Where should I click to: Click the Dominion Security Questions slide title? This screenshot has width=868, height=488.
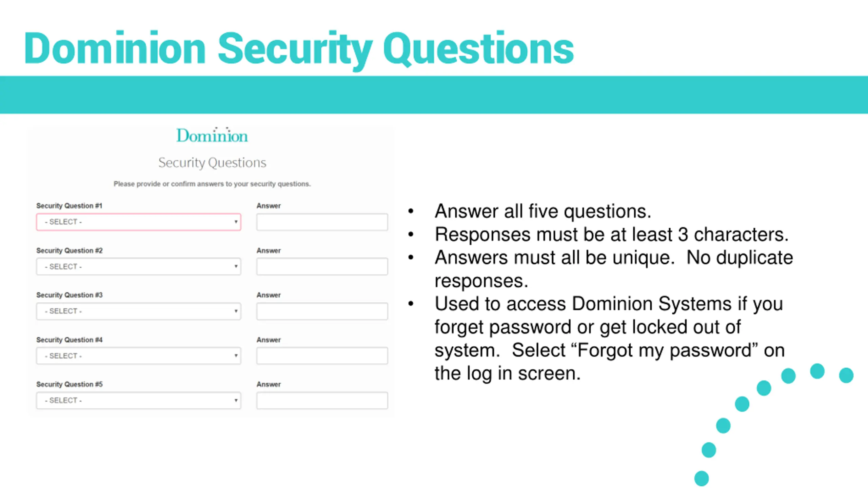pyautogui.click(x=299, y=50)
